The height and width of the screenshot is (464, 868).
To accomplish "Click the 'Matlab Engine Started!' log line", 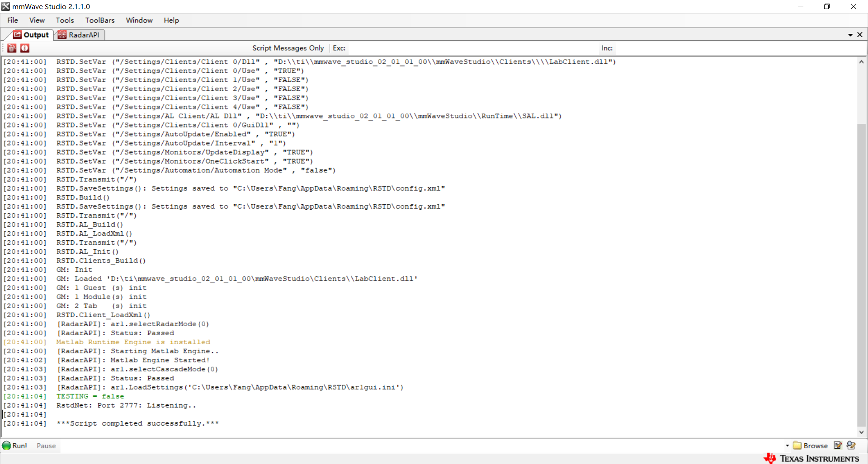I will [x=133, y=360].
